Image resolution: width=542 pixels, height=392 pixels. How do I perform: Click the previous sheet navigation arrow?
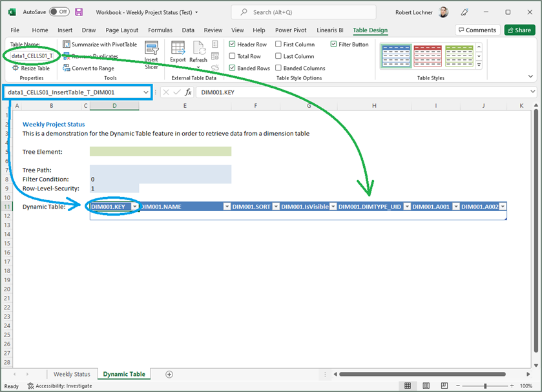(14, 374)
